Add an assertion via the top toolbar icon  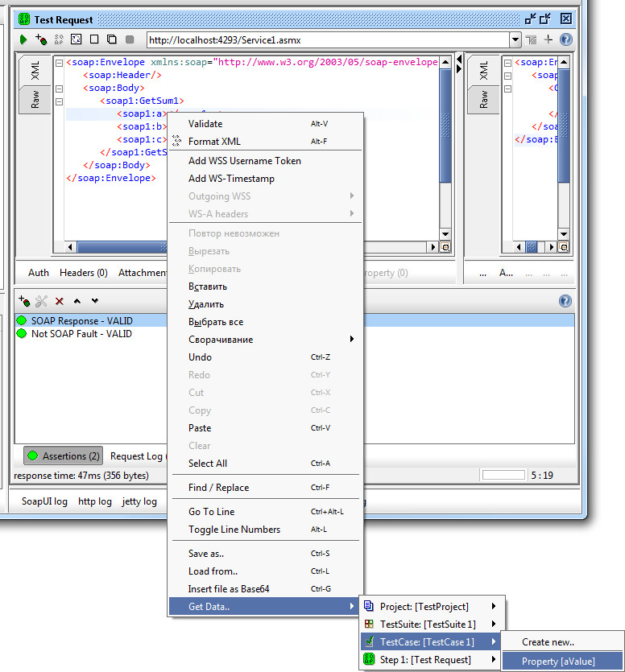(41, 40)
